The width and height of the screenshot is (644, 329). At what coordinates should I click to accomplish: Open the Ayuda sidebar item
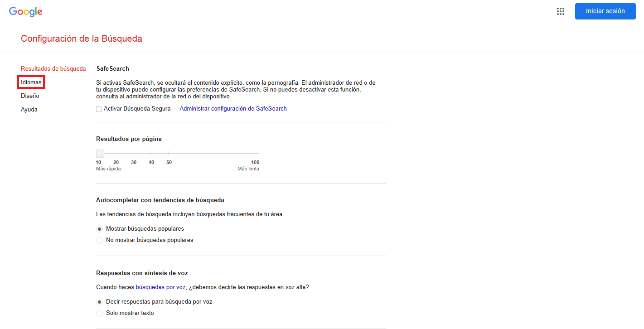(29, 110)
